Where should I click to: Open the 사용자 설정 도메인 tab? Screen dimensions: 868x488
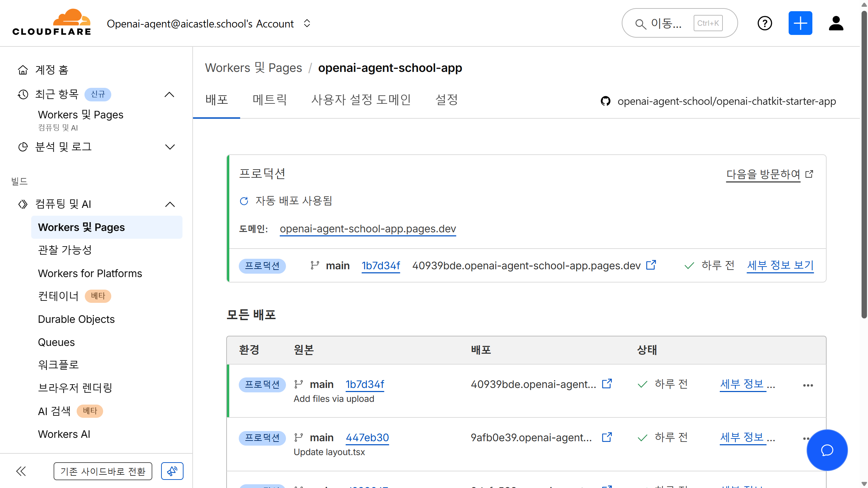(x=361, y=100)
